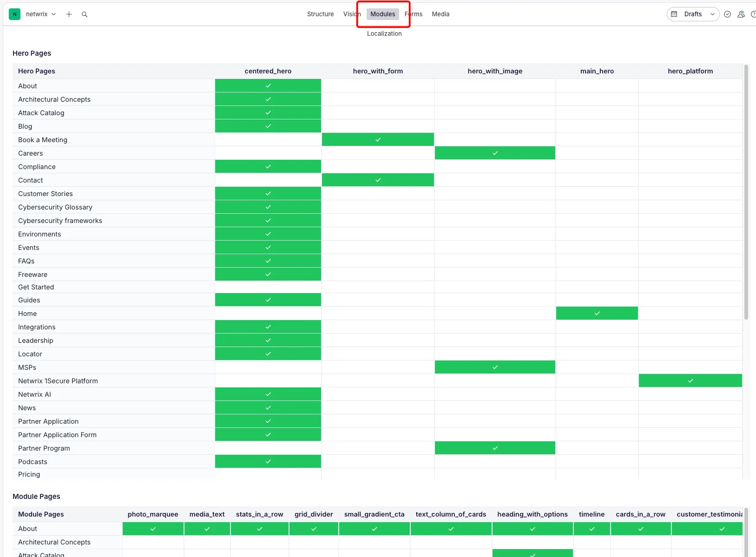Open the Media tab
Viewport: 756px width, 557px height.
[440, 14]
